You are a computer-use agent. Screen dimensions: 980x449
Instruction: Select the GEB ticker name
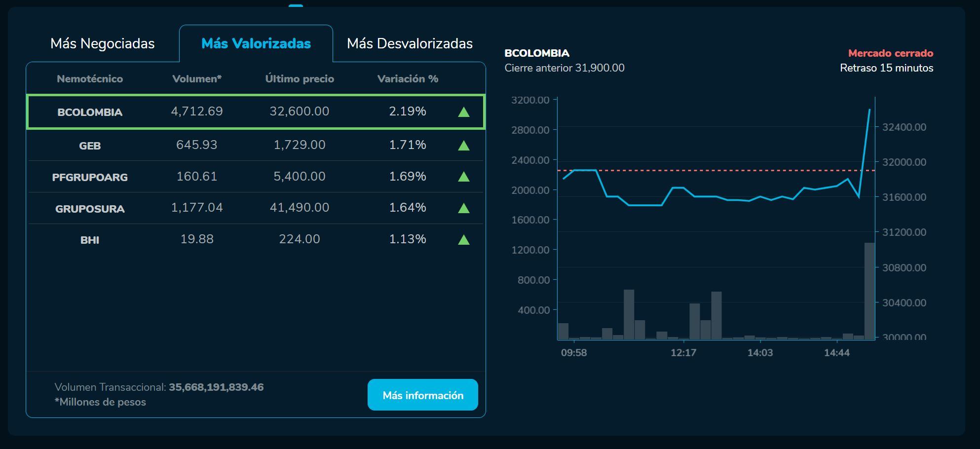[90, 146]
